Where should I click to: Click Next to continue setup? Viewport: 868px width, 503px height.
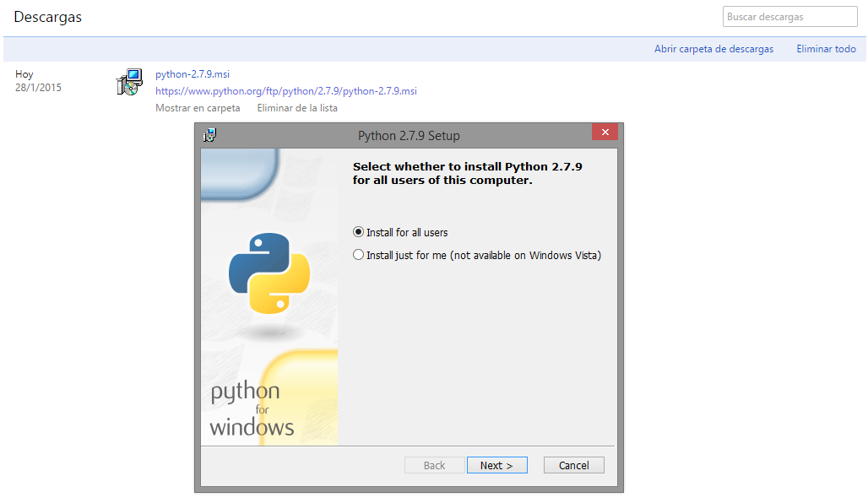(496, 465)
